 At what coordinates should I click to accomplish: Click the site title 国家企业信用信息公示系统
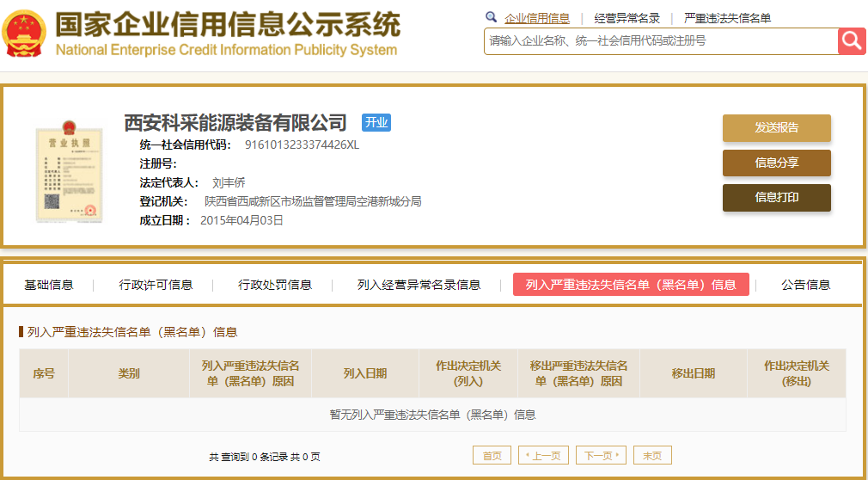click(228, 24)
